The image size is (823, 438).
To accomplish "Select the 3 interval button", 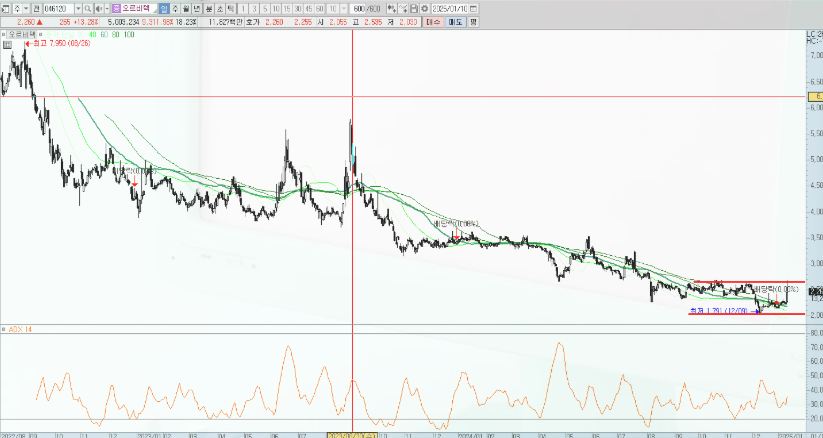I will tap(255, 9).
